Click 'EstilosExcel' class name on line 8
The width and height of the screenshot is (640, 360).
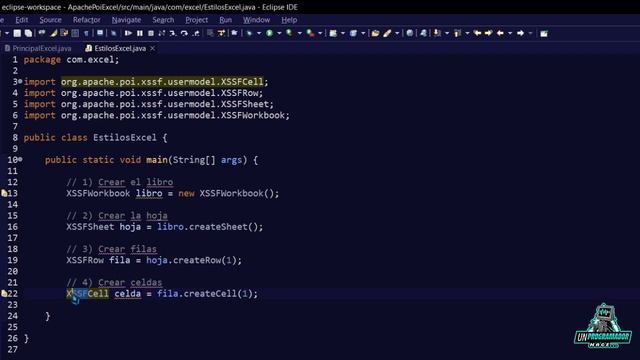(125, 138)
